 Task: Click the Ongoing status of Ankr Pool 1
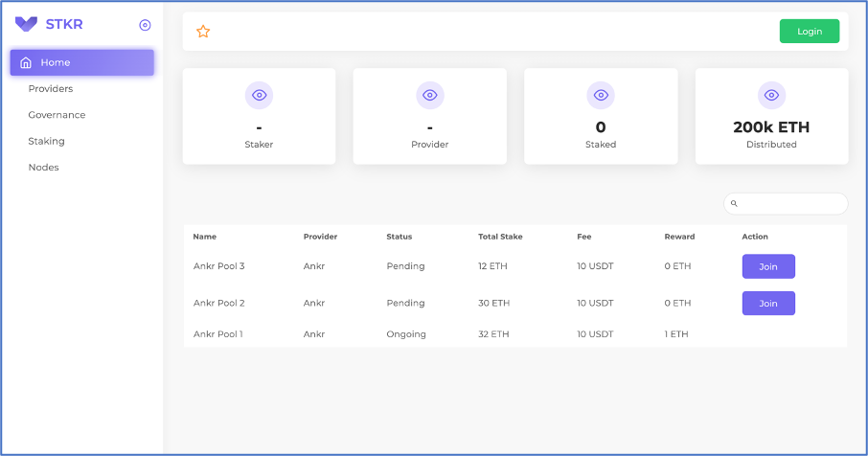[406, 334]
